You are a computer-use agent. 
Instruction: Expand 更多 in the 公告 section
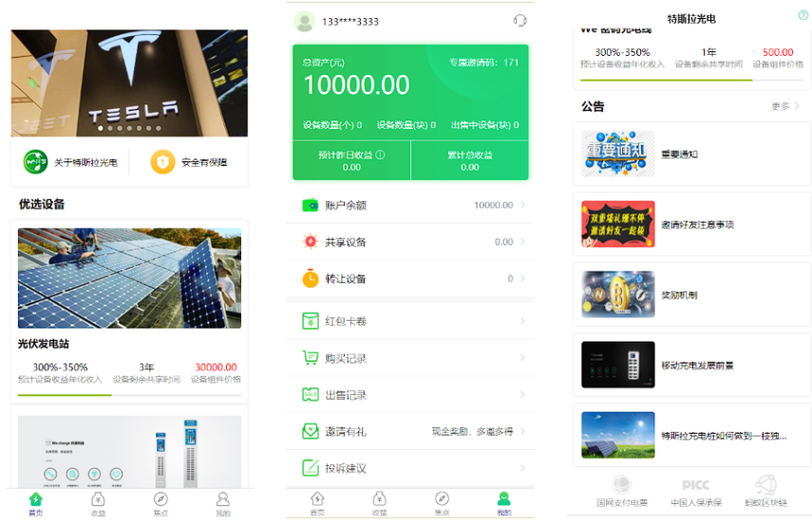pyautogui.click(x=785, y=106)
